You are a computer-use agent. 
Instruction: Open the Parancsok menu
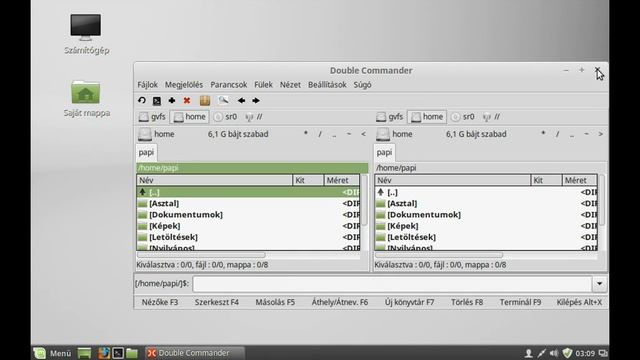coord(229,84)
